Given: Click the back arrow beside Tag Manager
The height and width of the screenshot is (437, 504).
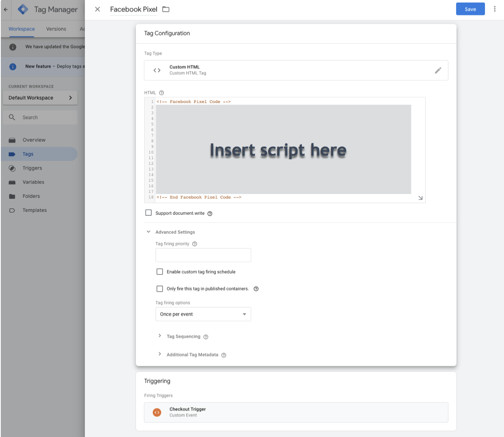Looking at the screenshot, I should [6, 9].
